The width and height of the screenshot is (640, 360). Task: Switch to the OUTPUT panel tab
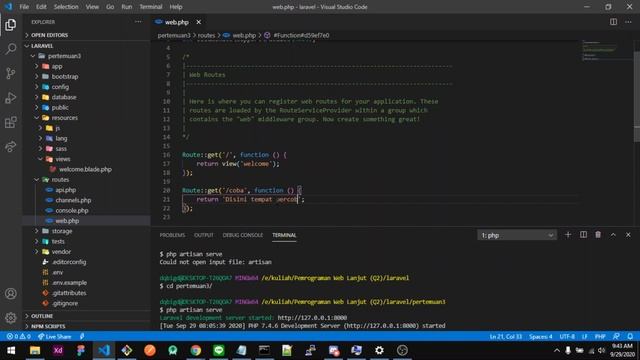(x=204, y=235)
